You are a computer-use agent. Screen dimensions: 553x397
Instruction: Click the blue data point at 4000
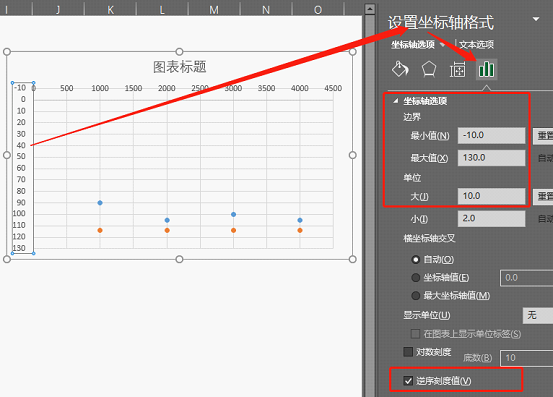(300, 220)
